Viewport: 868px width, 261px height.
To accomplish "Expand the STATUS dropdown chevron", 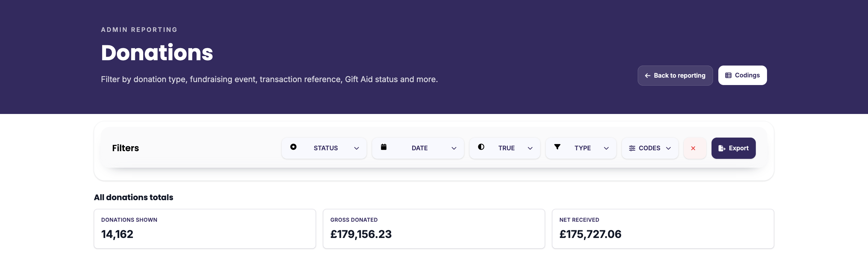I will 356,149.
